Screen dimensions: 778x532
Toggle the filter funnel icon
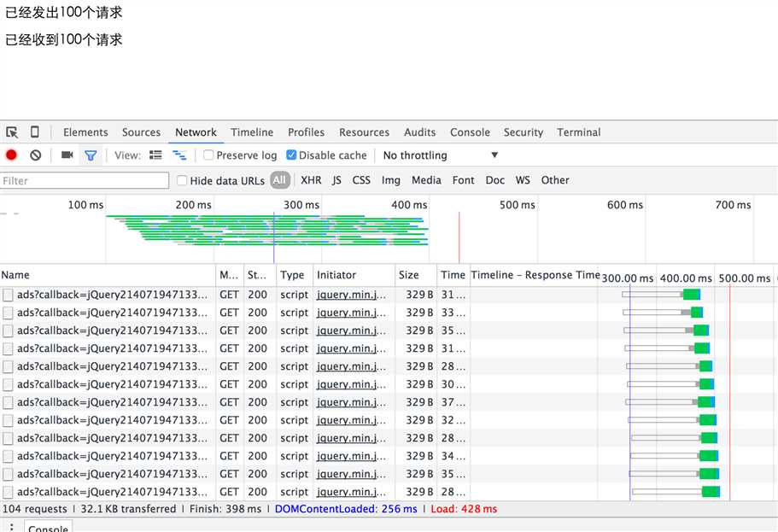(91, 155)
